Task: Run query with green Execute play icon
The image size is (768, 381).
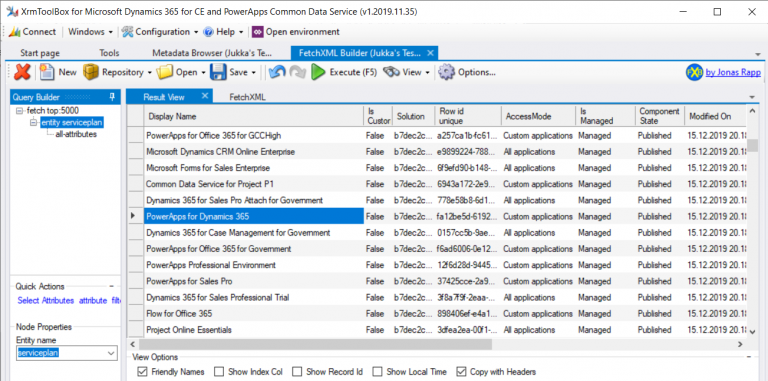Action: [x=318, y=72]
